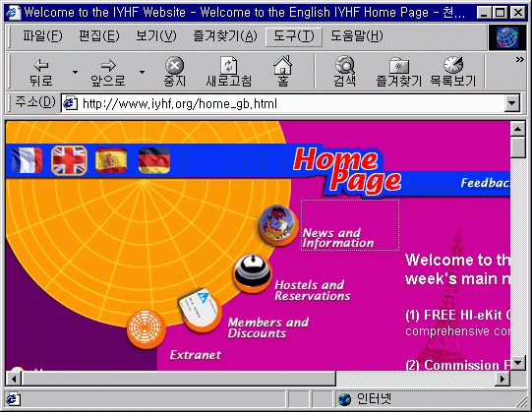Screen dimensions: 532x412
Task: Open the 즐겨찾기 favorites toolbar folder
Action: (398, 72)
